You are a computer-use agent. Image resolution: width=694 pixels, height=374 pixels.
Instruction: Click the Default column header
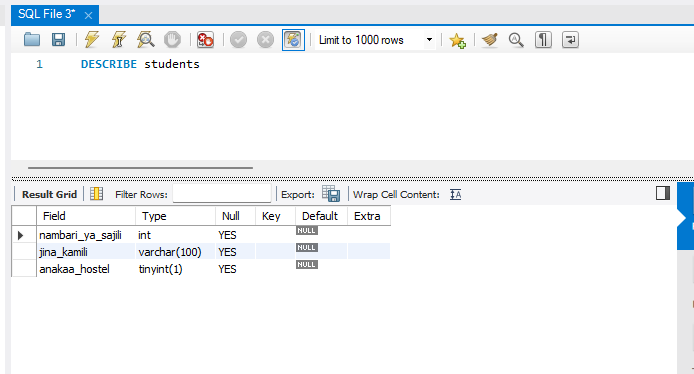click(321, 216)
